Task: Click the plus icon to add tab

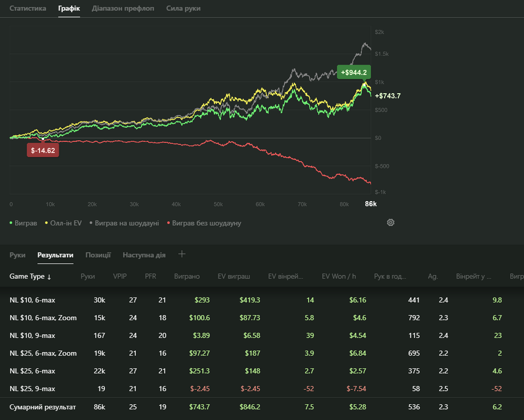Action: [x=182, y=255]
